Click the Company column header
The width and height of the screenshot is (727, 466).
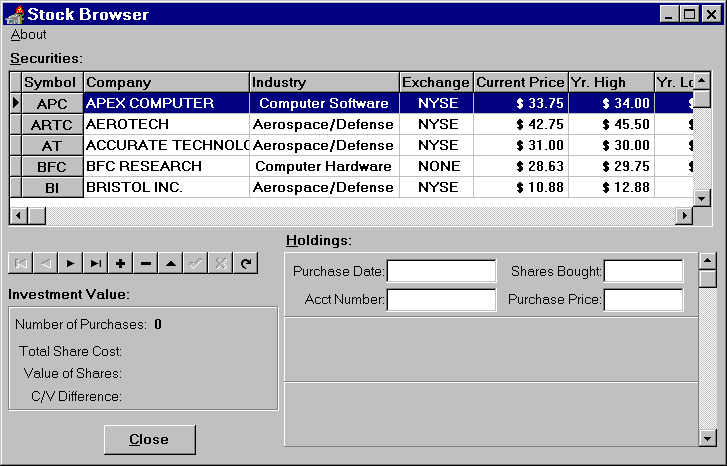click(166, 82)
